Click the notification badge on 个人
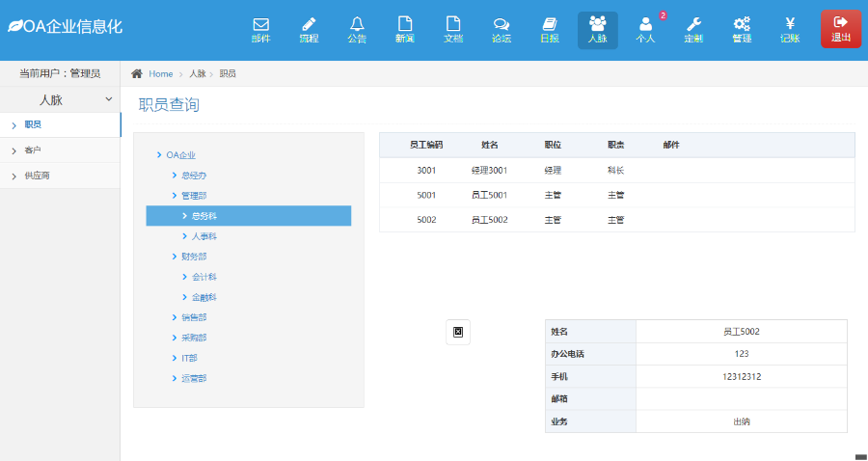 point(664,15)
